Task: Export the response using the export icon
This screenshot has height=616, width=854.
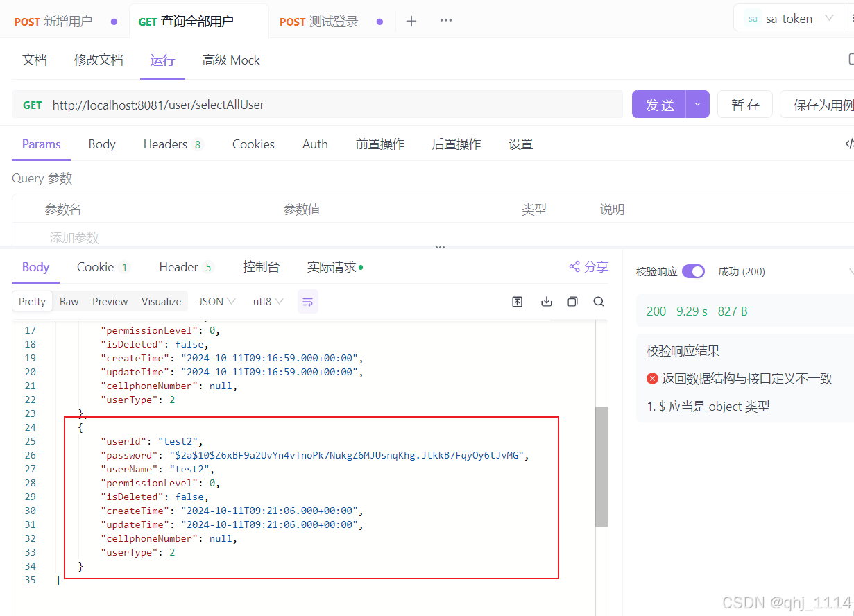Action: tap(517, 301)
